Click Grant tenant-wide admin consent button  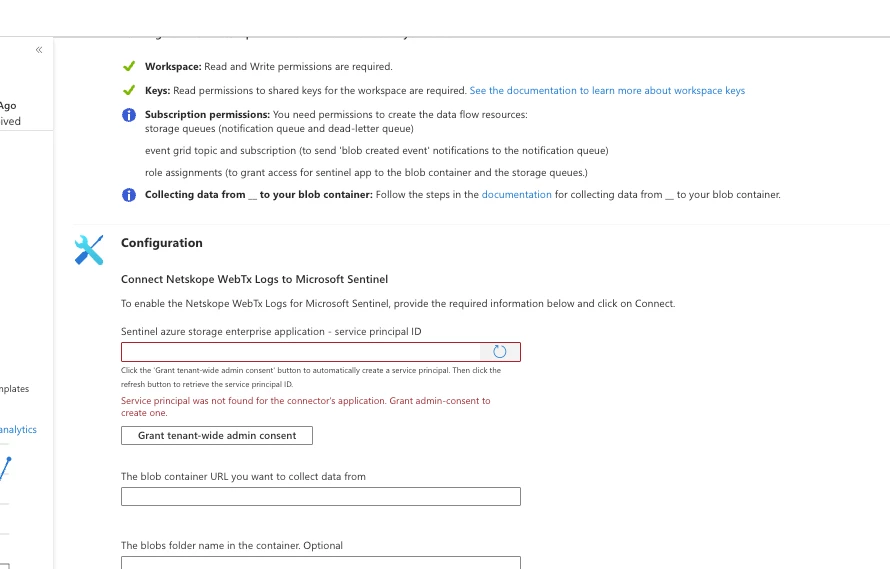pos(217,436)
